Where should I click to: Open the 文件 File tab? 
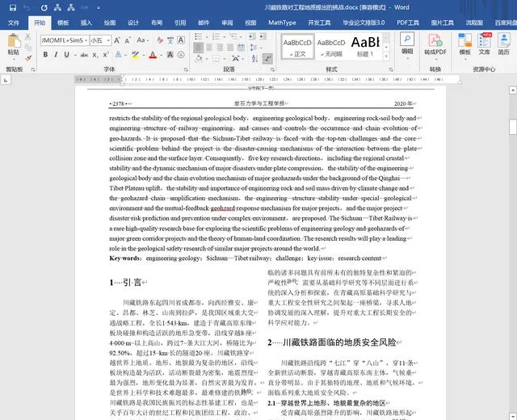click(14, 23)
